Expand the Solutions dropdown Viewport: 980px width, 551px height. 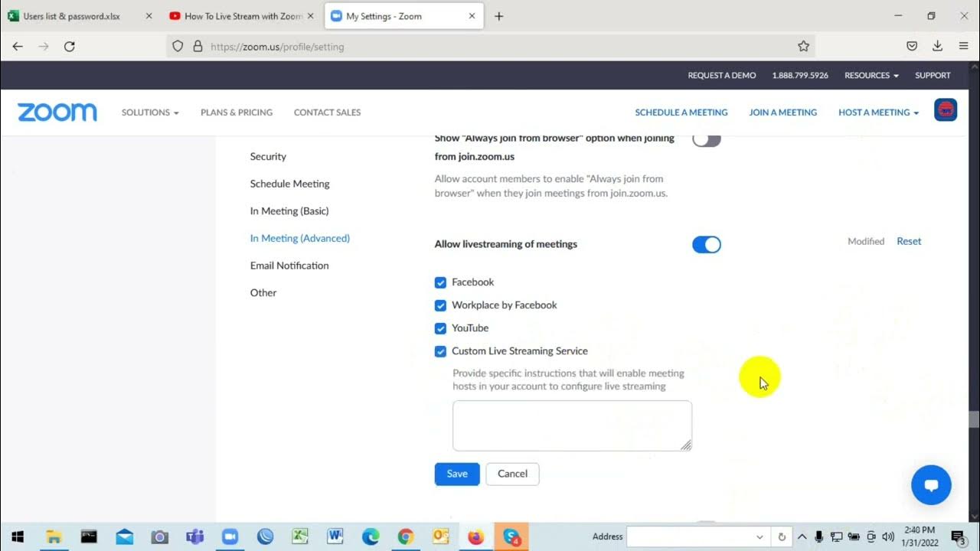click(150, 112)
